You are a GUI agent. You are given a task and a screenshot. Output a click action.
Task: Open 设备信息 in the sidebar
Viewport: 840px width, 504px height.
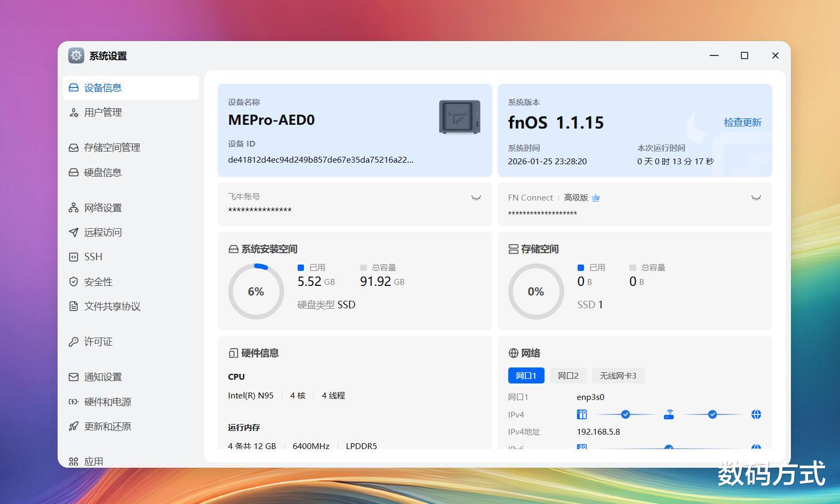[x=131, y=87]
